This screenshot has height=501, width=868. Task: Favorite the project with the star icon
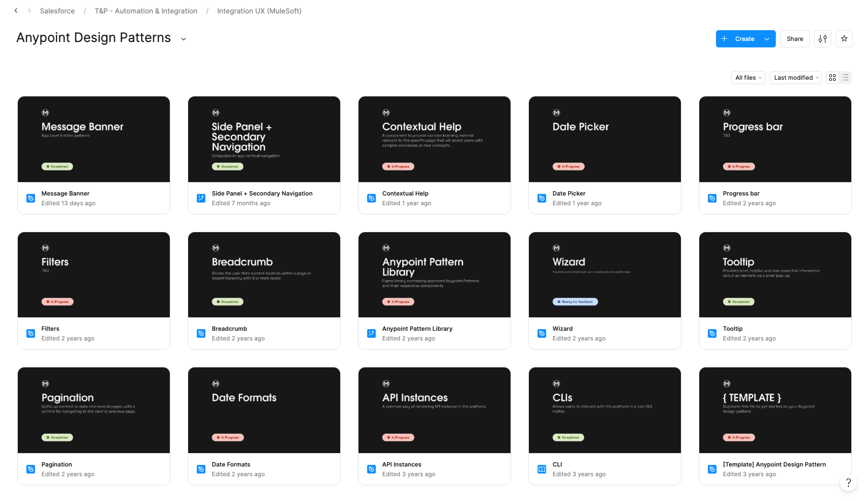[844, 39]
